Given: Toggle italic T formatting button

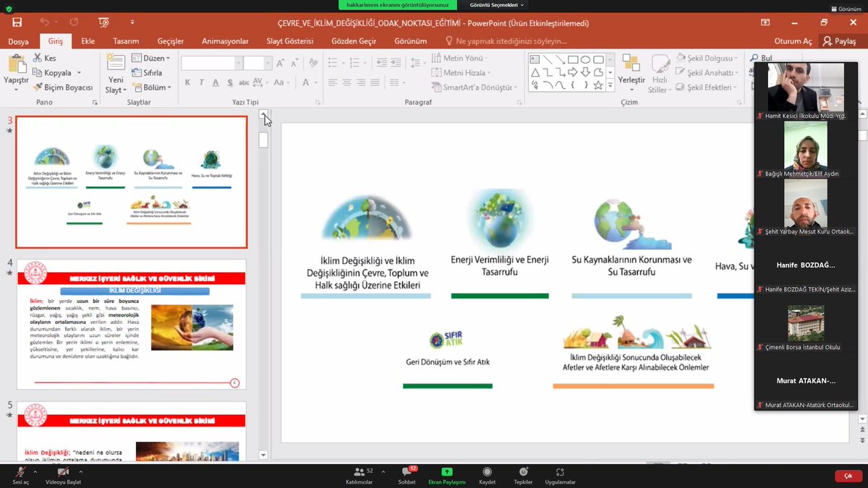Looking at the screenshot, I should pos(201,83).
